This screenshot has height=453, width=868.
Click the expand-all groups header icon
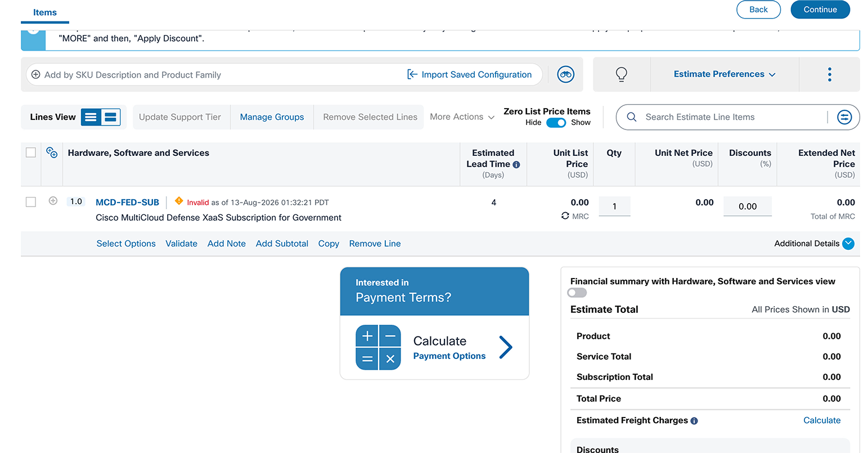pos(52,153)
